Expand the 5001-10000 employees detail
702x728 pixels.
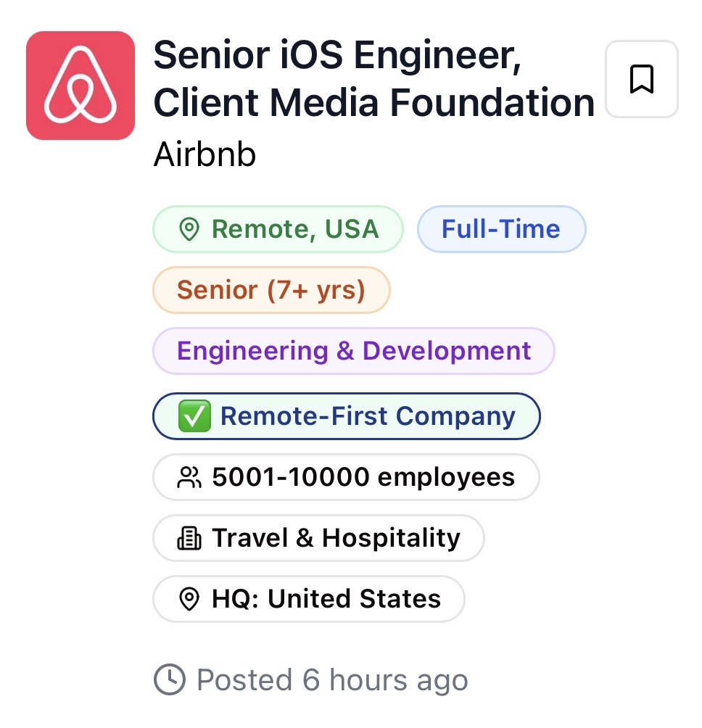[x=346, y=476]
